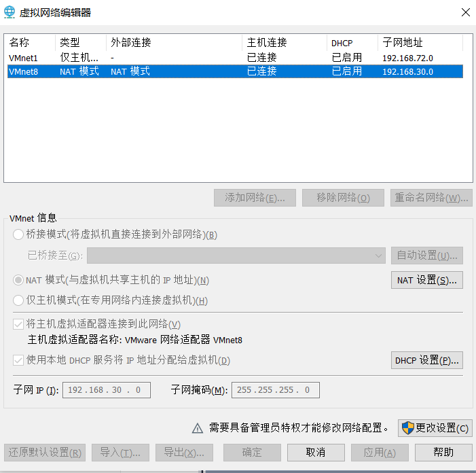
Task: Click the 外部连接 column header
Action: tap(175, 42)
